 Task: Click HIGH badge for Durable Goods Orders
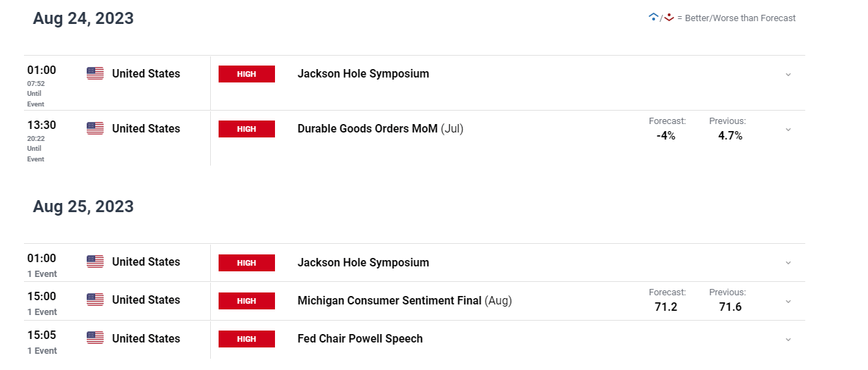pyautogui.click(x=247, y=129)
